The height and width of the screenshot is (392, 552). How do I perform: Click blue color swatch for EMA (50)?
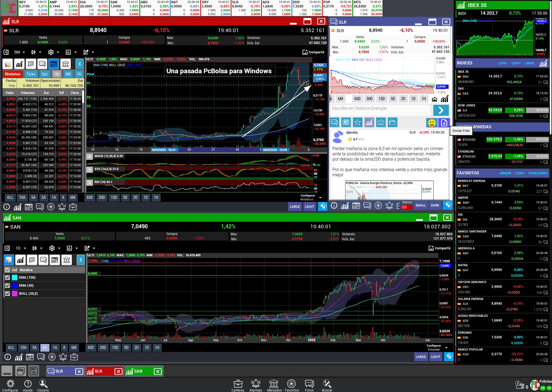tap(15, 286)
